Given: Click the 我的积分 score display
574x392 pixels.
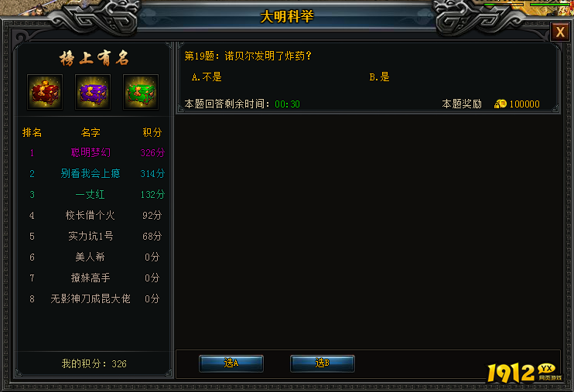Looking at the screenshot, I should coord(94,363).
